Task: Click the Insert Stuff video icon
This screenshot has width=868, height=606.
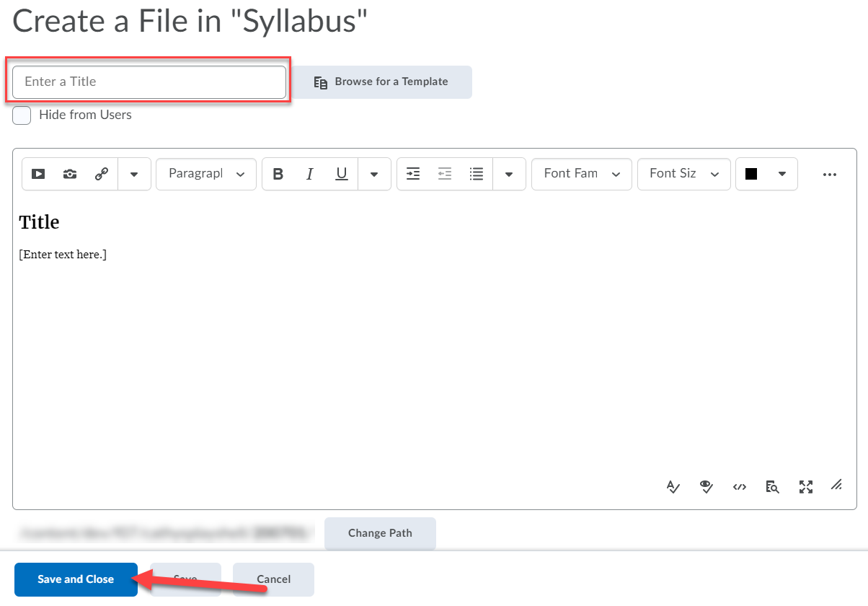Action: click(x=37, y=174)
